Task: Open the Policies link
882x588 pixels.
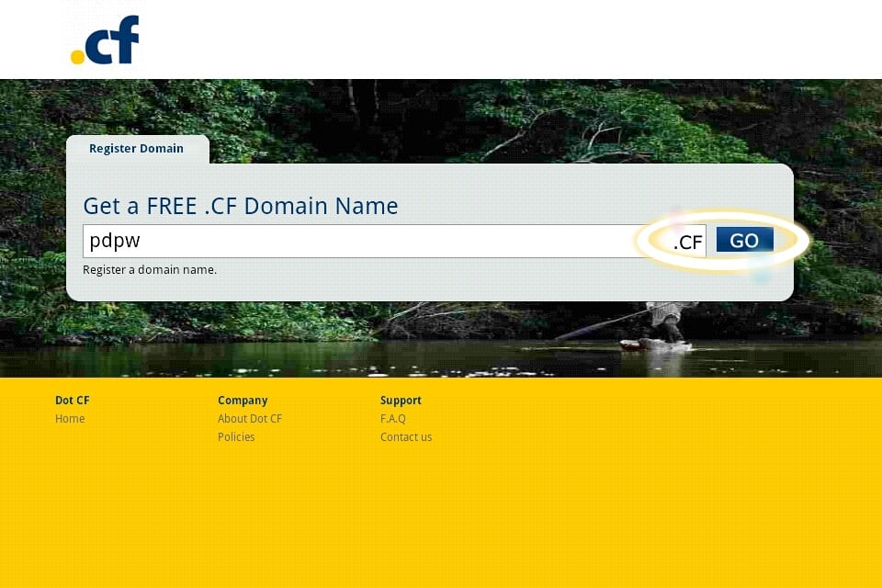Action: coord(236,437)
